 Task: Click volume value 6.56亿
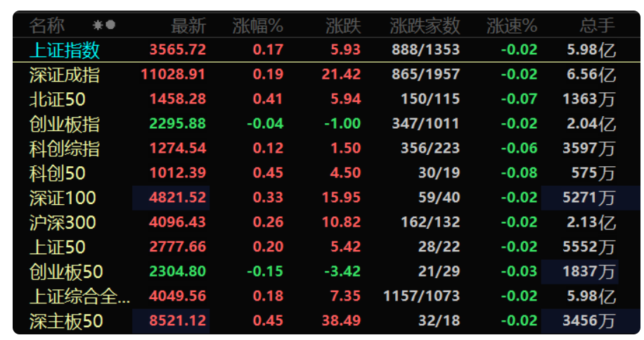pos(591,75)
